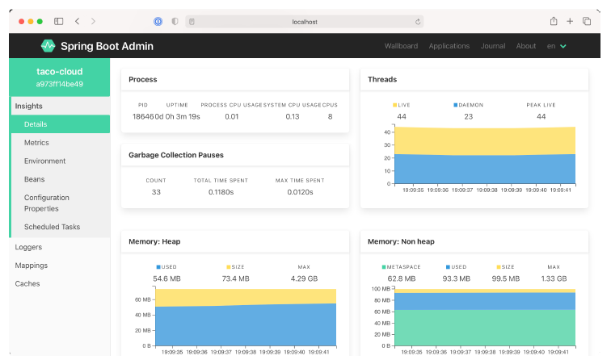611x364 pixels.
Task: Show the tab overview icon
Action: [587, 21]
